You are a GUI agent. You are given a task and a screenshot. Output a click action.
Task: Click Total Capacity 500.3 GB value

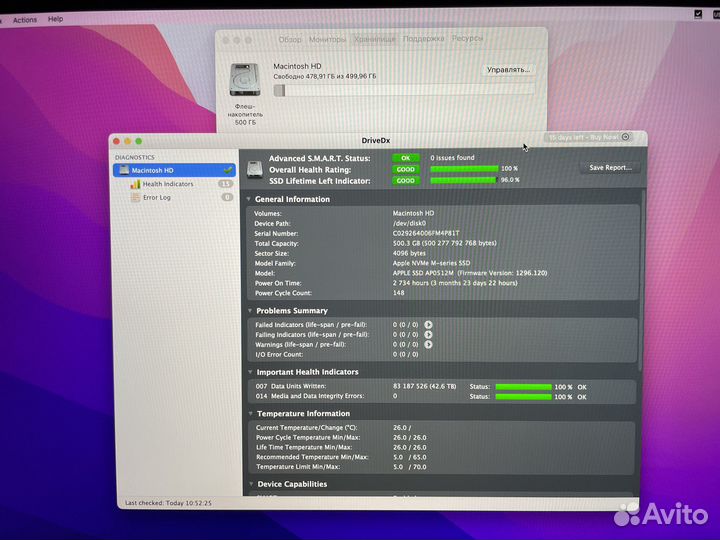444,243
